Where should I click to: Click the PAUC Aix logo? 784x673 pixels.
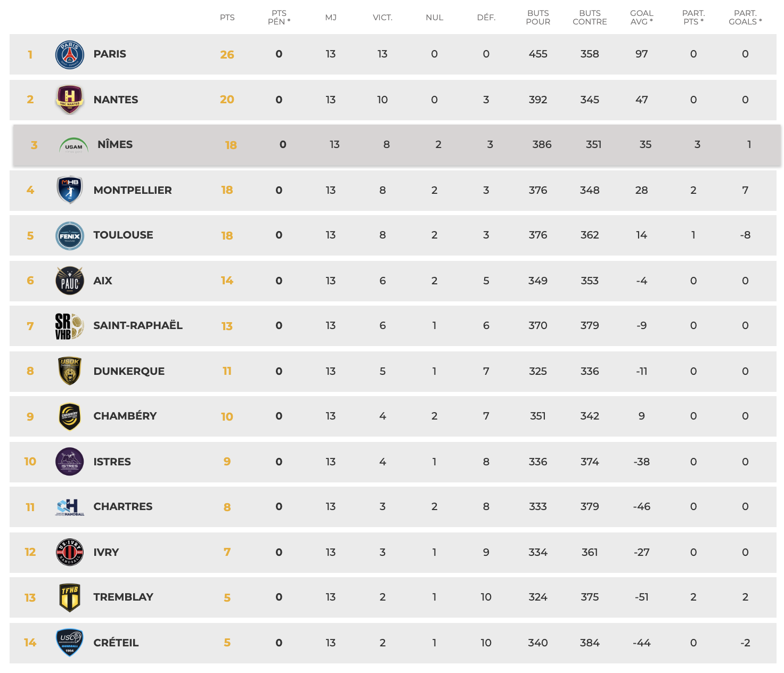(x=70, y=281)
